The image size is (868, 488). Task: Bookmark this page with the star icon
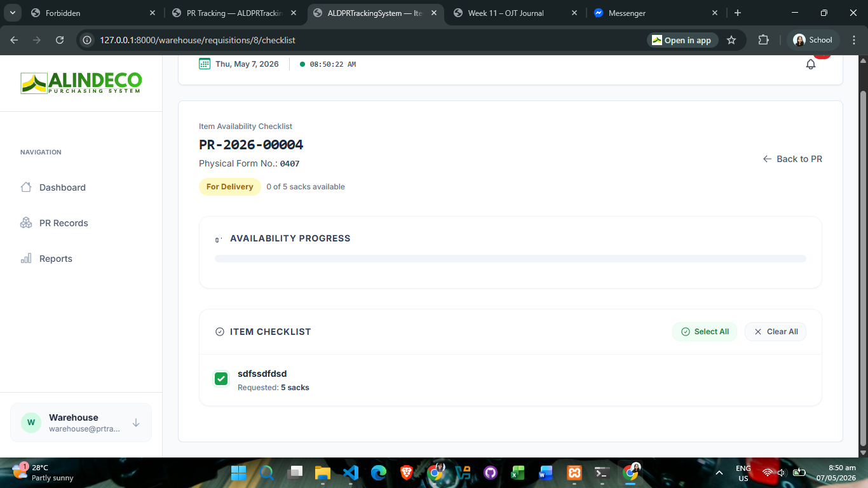click(731, 40)
